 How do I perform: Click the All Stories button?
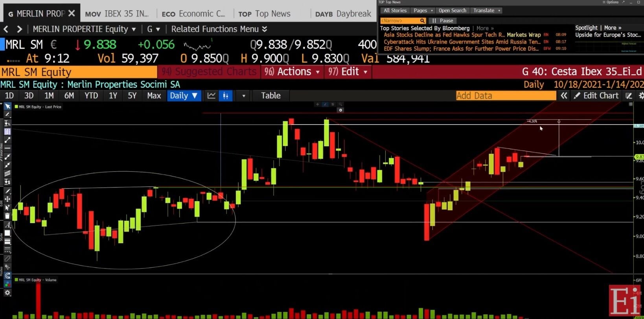tap(395, 11)
